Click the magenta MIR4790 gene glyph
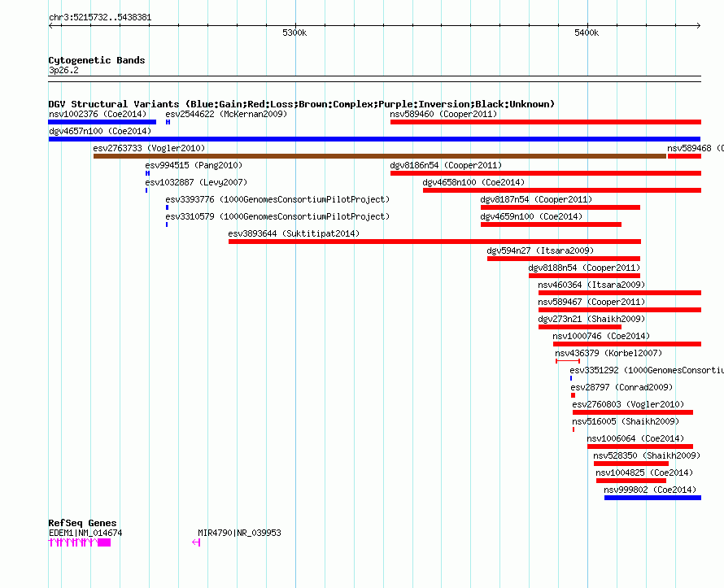 tap(196, 542)
